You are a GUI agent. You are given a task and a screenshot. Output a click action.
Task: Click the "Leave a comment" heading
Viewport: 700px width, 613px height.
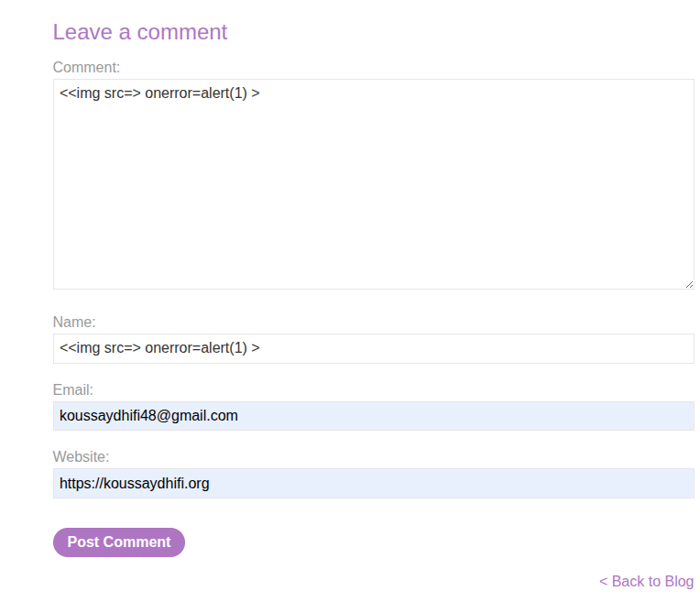coord(140,32)
